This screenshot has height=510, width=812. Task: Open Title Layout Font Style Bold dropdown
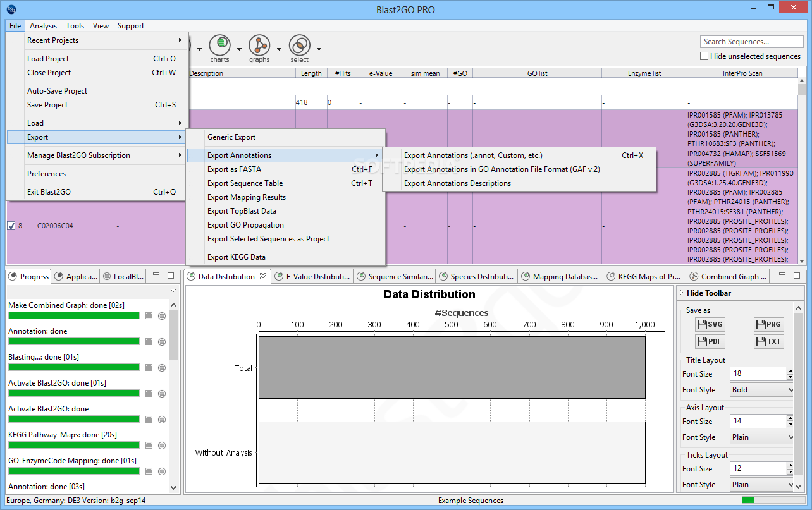[x=761, y=390]
